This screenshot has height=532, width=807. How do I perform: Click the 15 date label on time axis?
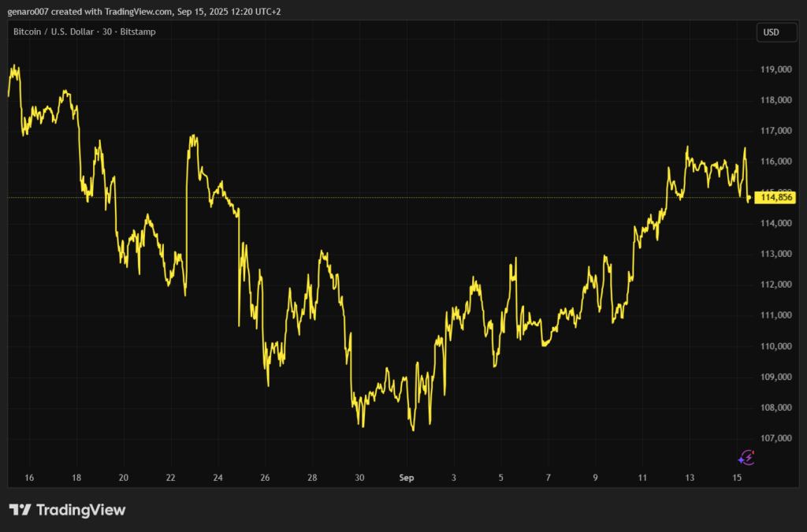click(737, 478)
